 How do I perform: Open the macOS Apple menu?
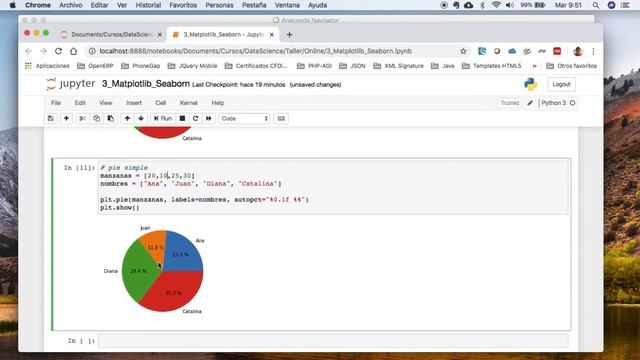(x=12, y=5)
